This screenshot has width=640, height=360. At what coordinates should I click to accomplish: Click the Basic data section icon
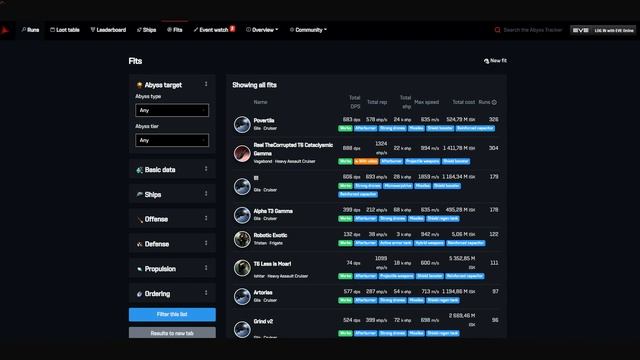139,170
